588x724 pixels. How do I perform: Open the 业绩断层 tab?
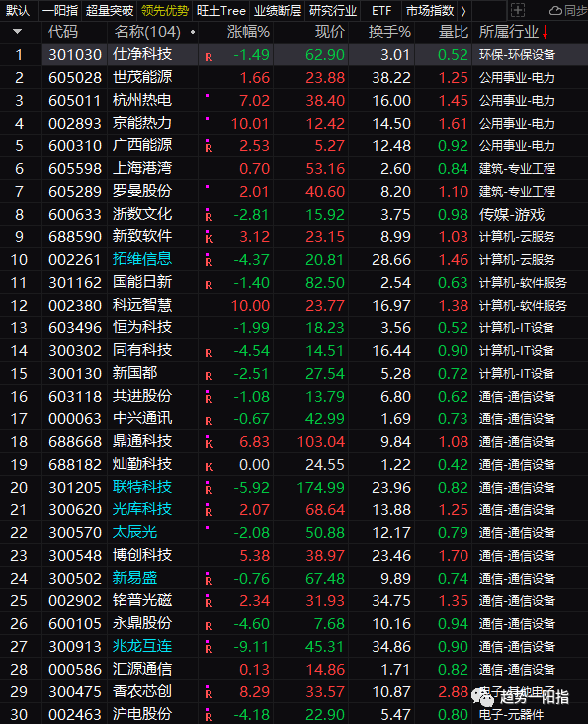(278, 10)
